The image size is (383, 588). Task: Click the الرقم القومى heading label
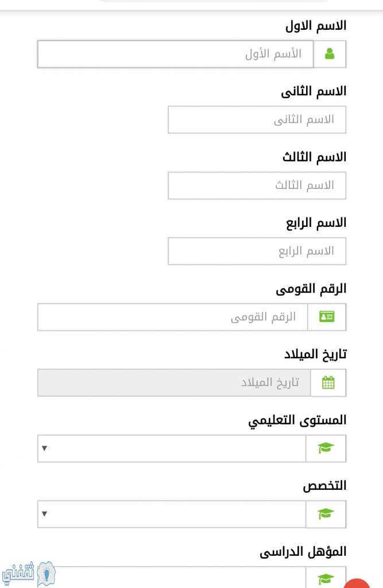click(x=311, y=289)
